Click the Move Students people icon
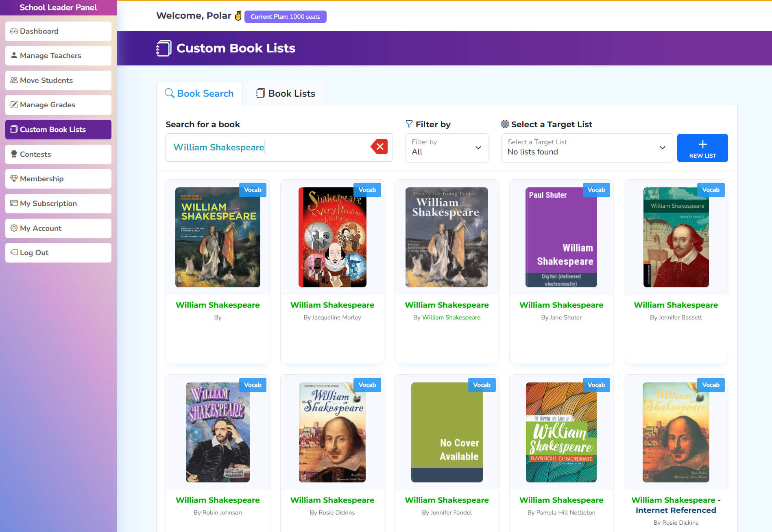 pyautogui.click(x=14, y=80)
